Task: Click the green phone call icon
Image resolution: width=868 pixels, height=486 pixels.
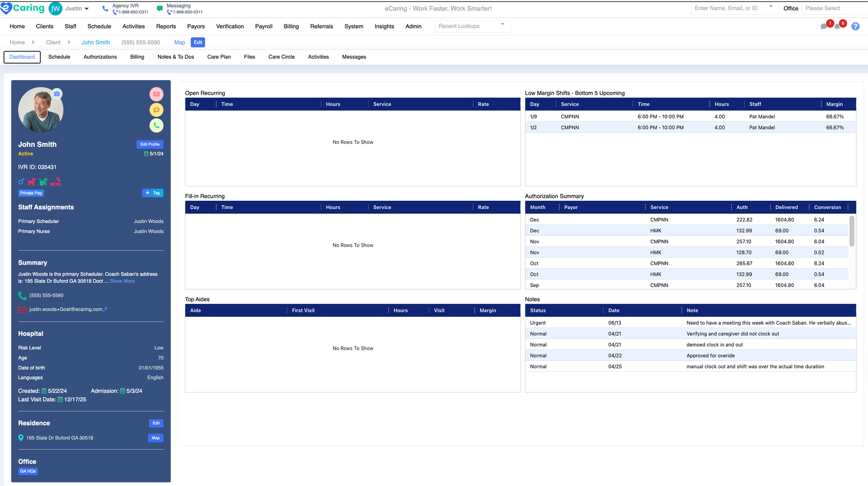Action: pos(156,126)
